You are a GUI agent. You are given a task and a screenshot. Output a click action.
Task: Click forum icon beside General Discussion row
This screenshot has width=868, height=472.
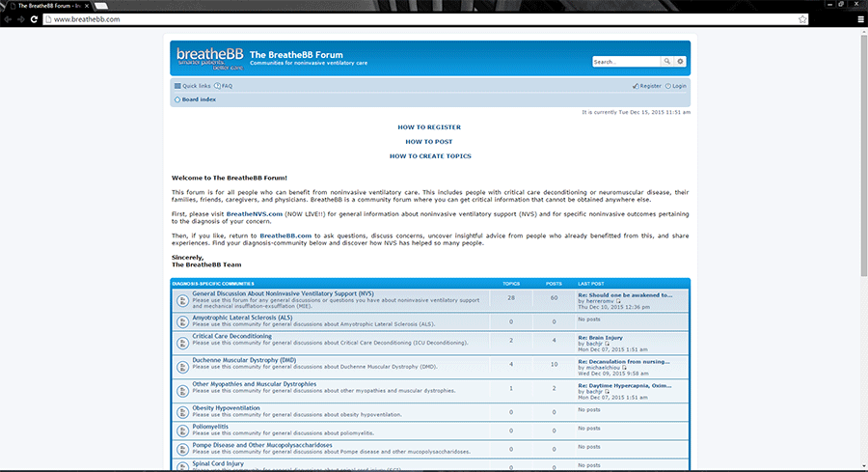(x=182, y=301)
